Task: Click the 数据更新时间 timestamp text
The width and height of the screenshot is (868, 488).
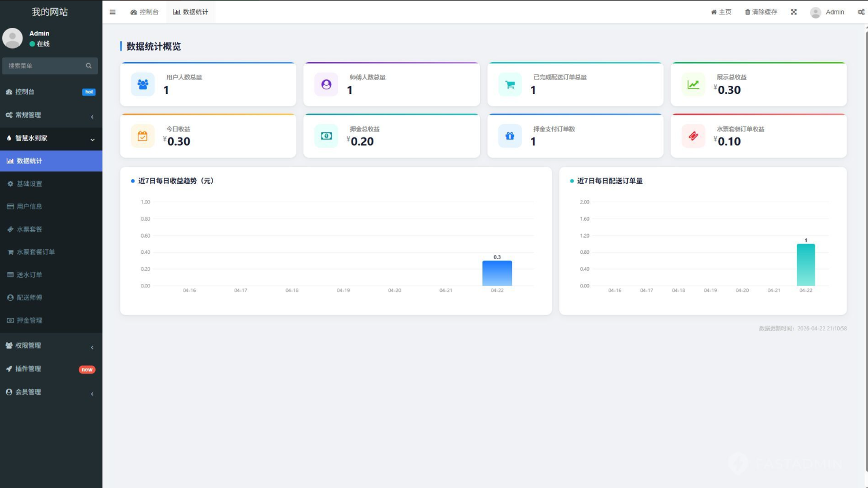Action: (803, 329)
